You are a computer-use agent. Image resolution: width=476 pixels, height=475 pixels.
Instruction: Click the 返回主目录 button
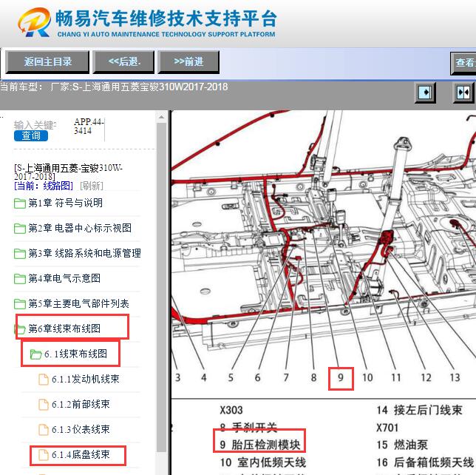click(x=47, y=62)
